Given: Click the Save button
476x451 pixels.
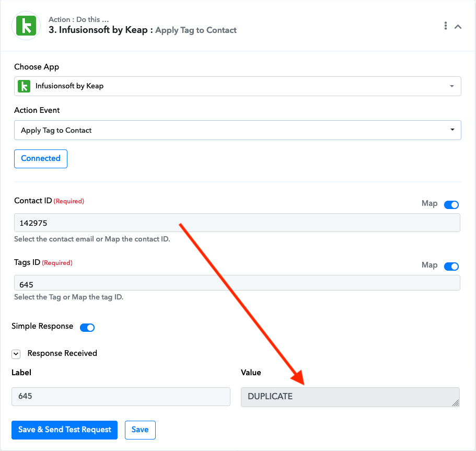Looking at the screenshot, I should click(140, 430).
